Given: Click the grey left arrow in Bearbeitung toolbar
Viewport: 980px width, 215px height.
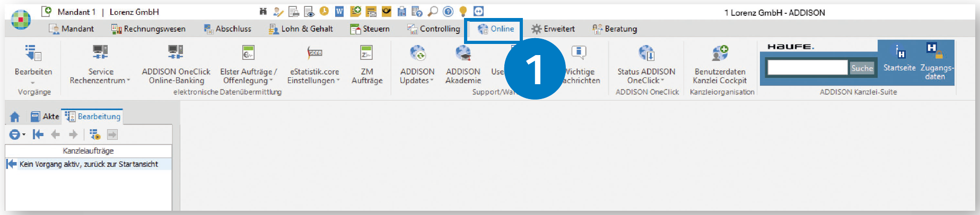Looking at the screenshot, I should (x=55, y=135).
